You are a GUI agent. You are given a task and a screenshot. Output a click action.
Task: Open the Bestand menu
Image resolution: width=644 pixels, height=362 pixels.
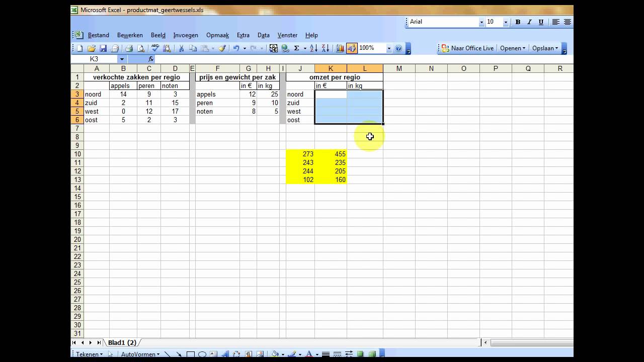(99, 35)
